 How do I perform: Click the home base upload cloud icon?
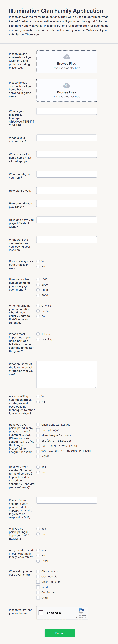[x=66, y=85]
